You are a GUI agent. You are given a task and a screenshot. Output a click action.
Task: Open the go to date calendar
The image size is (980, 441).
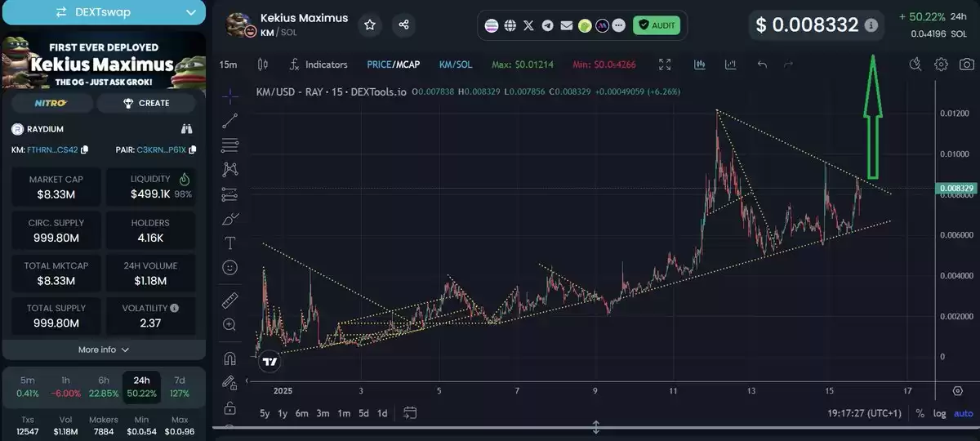410,413
